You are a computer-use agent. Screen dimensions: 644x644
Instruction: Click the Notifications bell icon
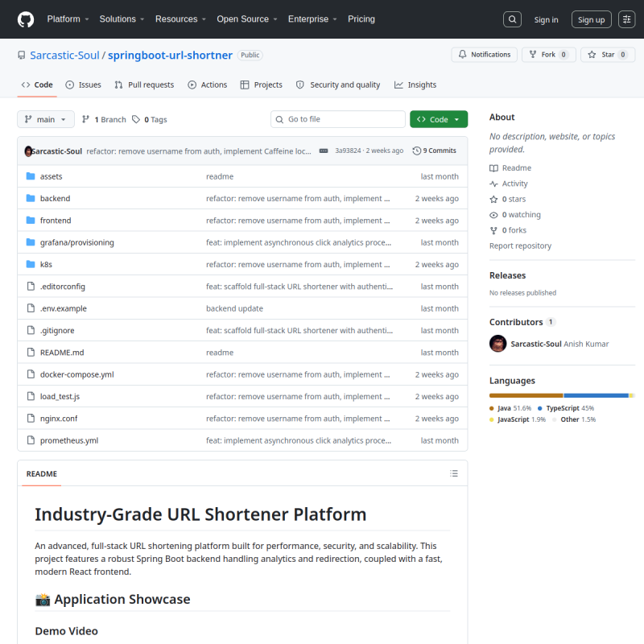462,54
